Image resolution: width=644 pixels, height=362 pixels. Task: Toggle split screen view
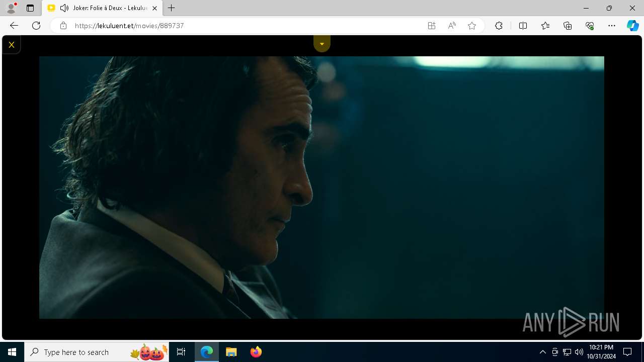[x=523, y=26]
